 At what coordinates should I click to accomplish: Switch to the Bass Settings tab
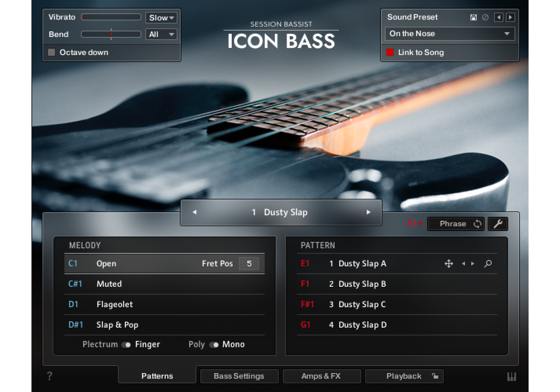pyautogui.click(x=239, y=376)
